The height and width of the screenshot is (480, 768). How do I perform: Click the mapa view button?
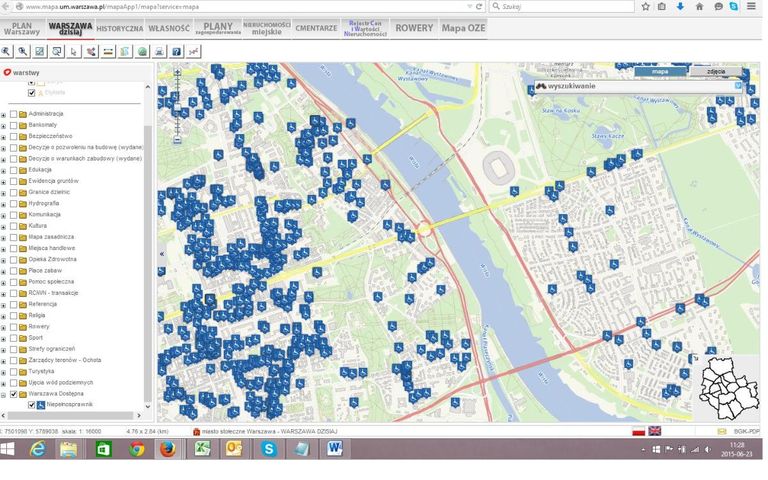(x=660, y=72)
